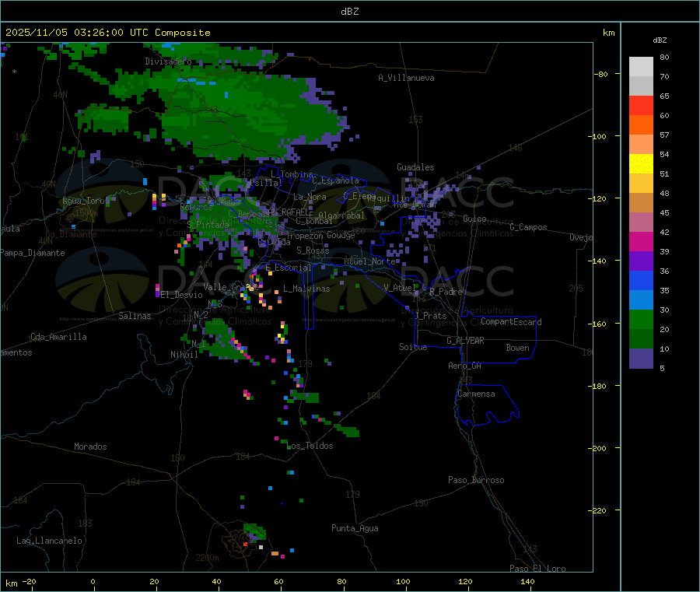Image resolution: width=700 pixels, height=592 pixels.
Task: Select the '-220' vertical axis tick
Action: pos(597,511)
